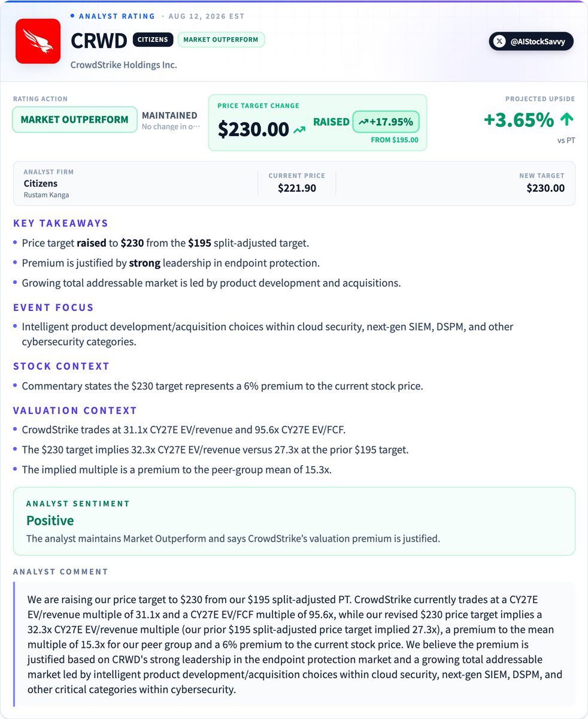Click the green MARKET OUTPERFORM header tag
The image size is (588, 719).
click(221, 40)
